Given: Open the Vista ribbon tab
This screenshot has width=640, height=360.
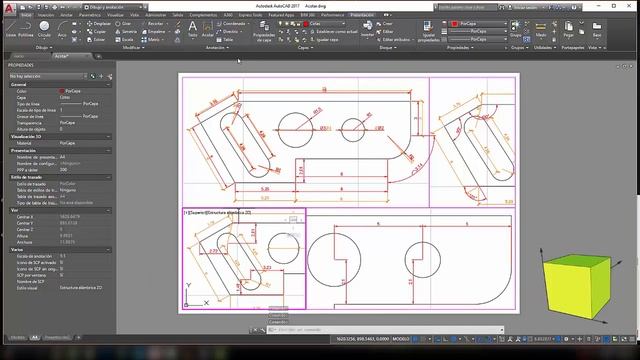Looking at the screenshot, I should pyautogui.click(x=134, y=15).
